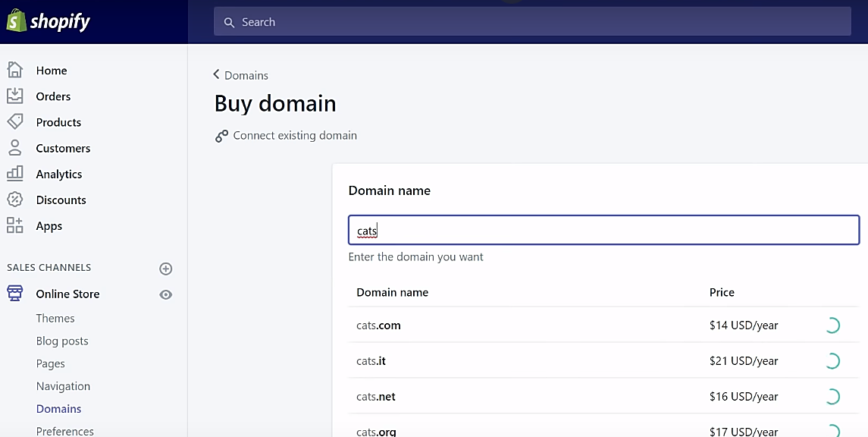
Task: Open Pages under Online Store
Action: 50,364
